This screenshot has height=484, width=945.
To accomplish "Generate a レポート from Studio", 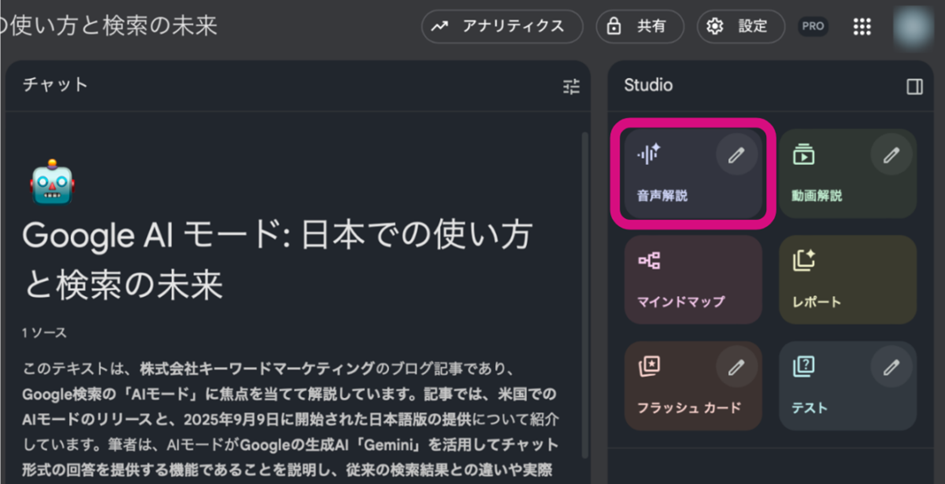I will tap(847, 281).
